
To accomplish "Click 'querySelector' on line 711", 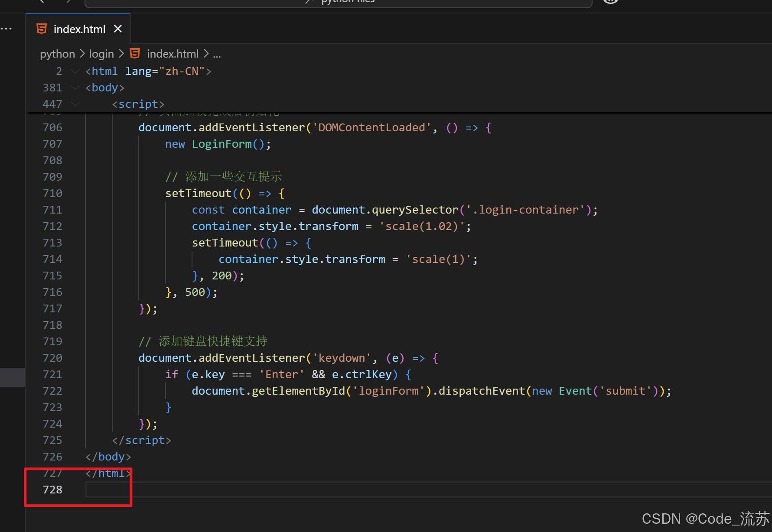I will click(415, 210).
